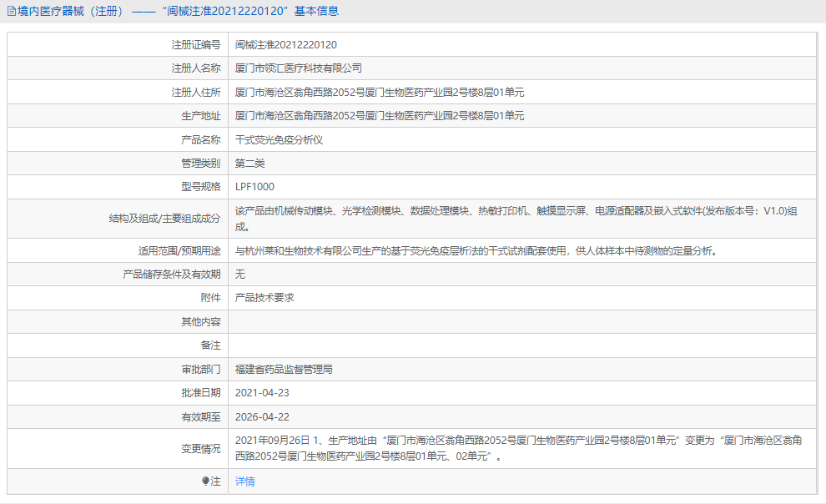The width and height of the screenshot is (826, 504).
Task: Select the model value LPF1000
Action: [x=254, y=187]
